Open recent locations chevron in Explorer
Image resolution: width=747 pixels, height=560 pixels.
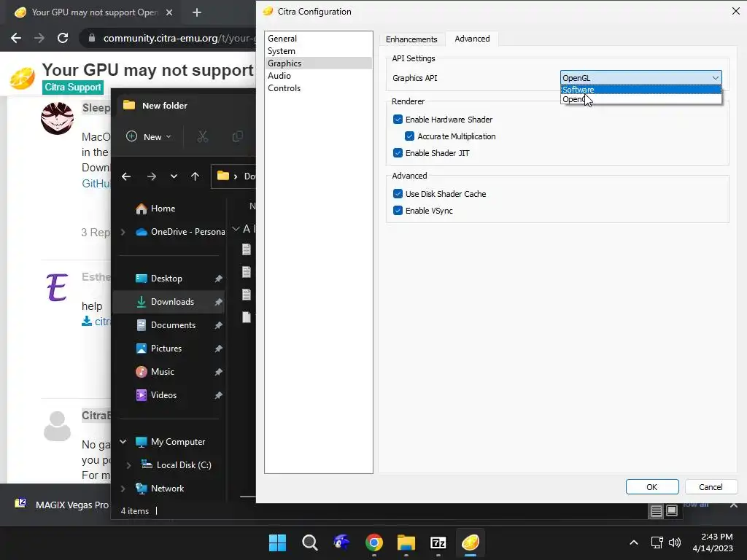174,176
